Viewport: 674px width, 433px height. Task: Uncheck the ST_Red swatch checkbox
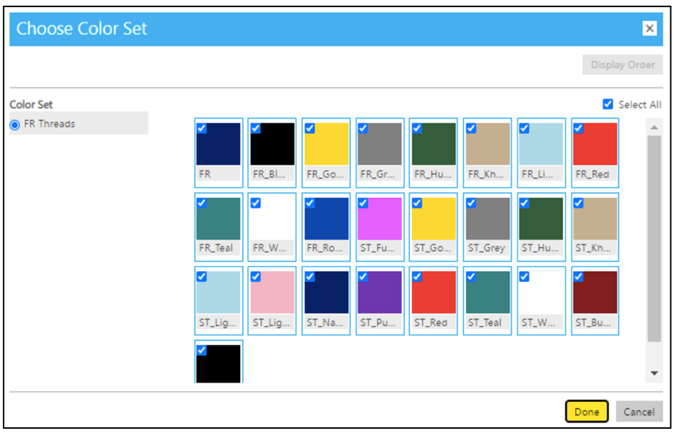(x=418, y=277)
